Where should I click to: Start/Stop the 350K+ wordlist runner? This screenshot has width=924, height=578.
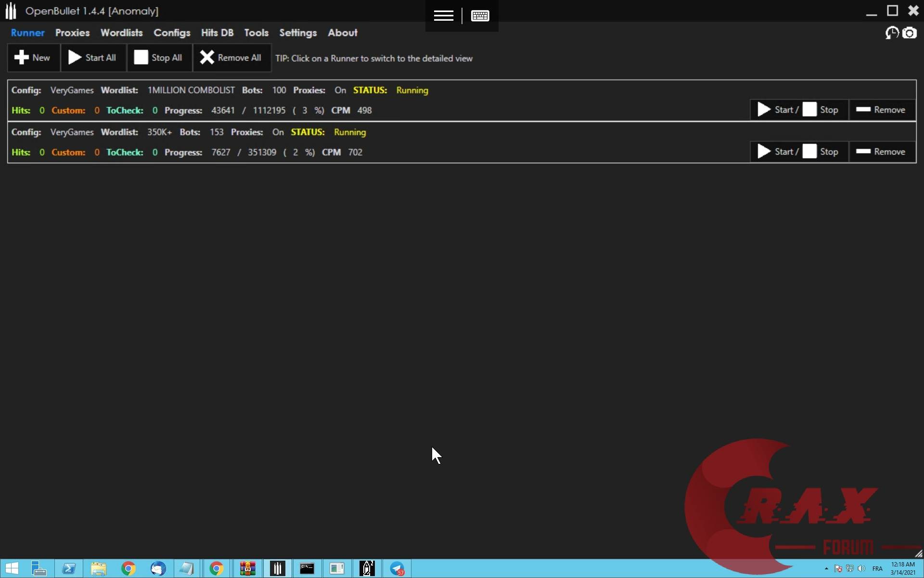[798, 152]
